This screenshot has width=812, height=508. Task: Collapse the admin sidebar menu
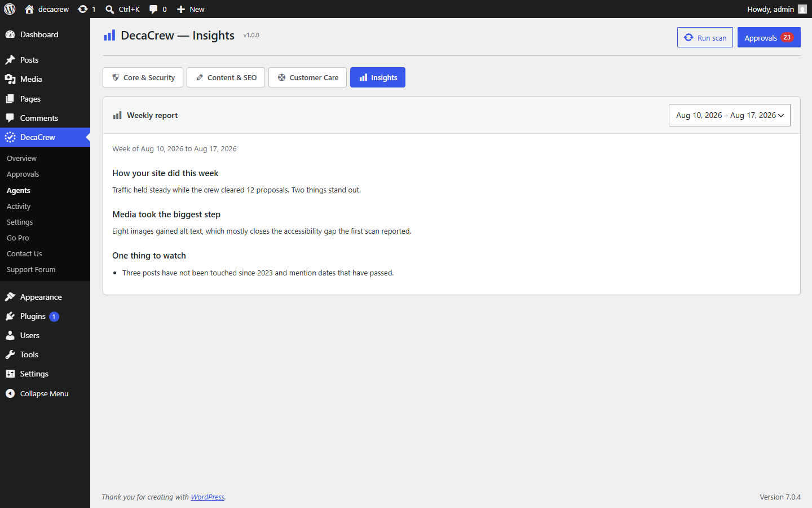point(45,393)
